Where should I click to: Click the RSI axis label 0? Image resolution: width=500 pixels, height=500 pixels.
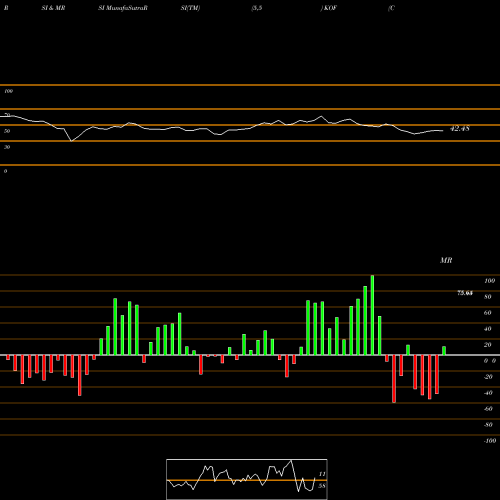pos(5,171)
